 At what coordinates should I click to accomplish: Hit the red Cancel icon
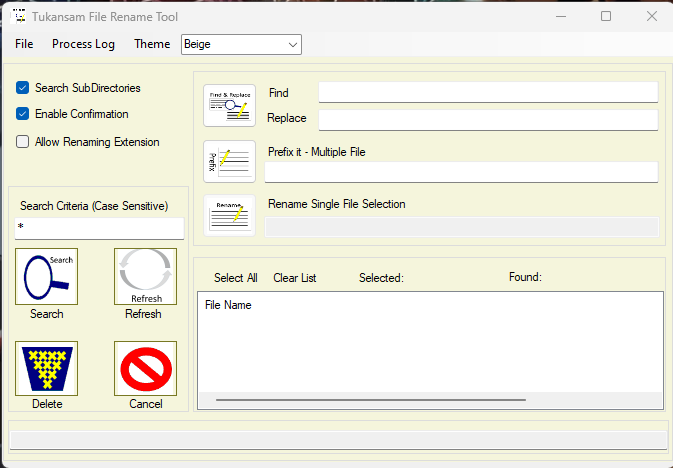click(145, 368)
